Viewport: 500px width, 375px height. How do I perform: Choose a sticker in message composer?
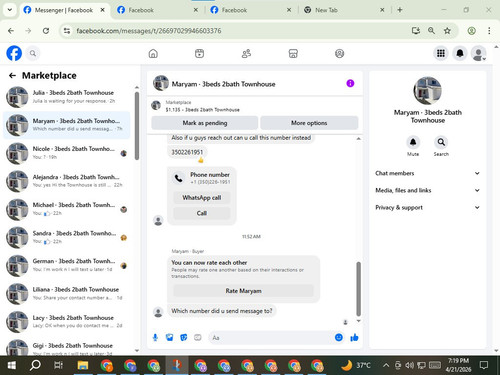coord(183,338)
